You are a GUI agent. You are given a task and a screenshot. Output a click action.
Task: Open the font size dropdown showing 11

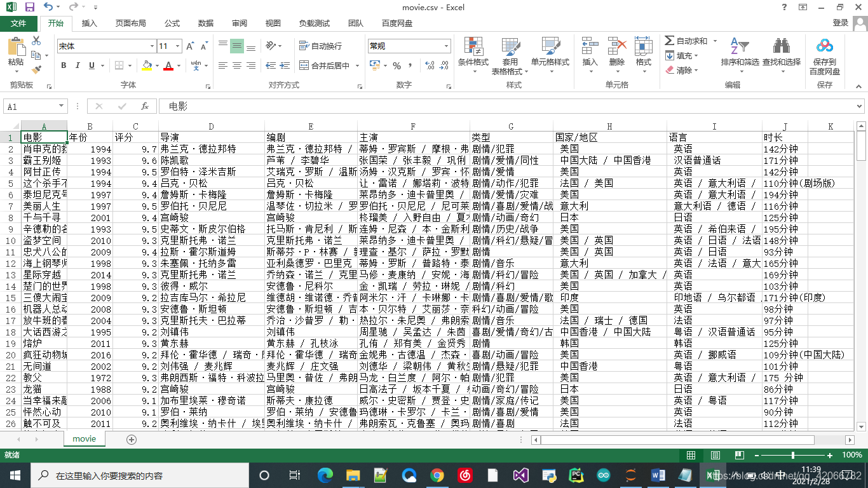179,46
